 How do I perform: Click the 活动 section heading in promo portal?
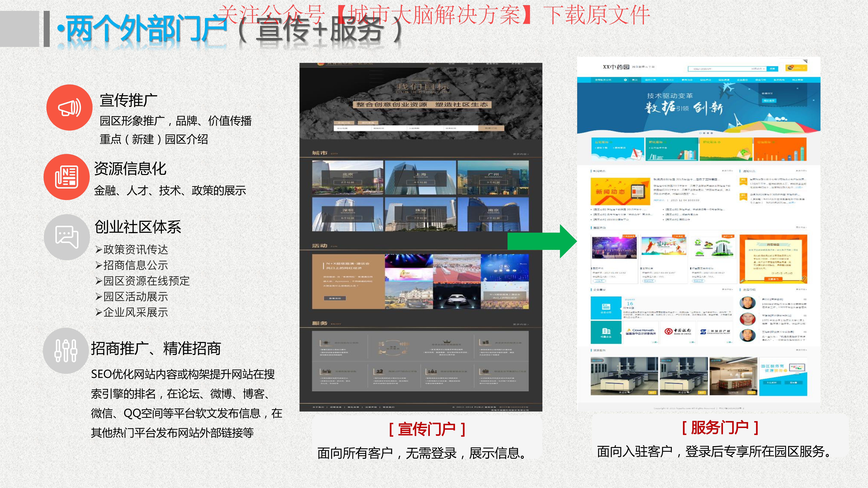click(x=319, y=246)
